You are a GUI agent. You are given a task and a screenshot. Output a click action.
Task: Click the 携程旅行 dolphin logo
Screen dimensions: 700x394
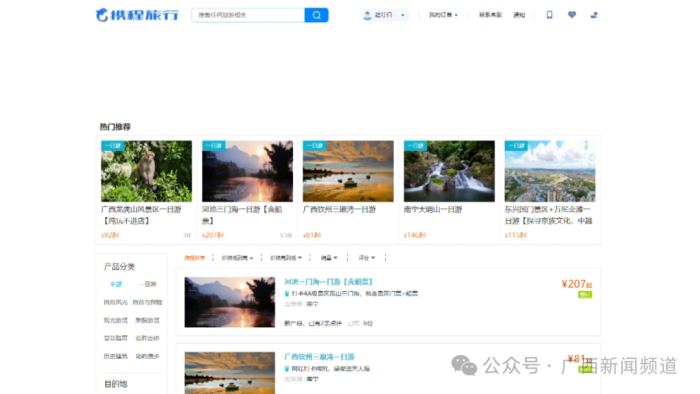pyautogui.click(x=137, y=15)
